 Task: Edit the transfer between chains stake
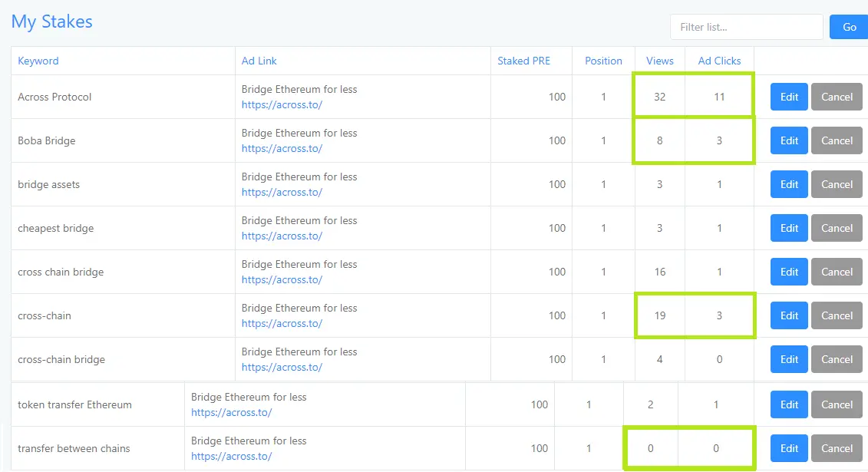pos(789,448)
